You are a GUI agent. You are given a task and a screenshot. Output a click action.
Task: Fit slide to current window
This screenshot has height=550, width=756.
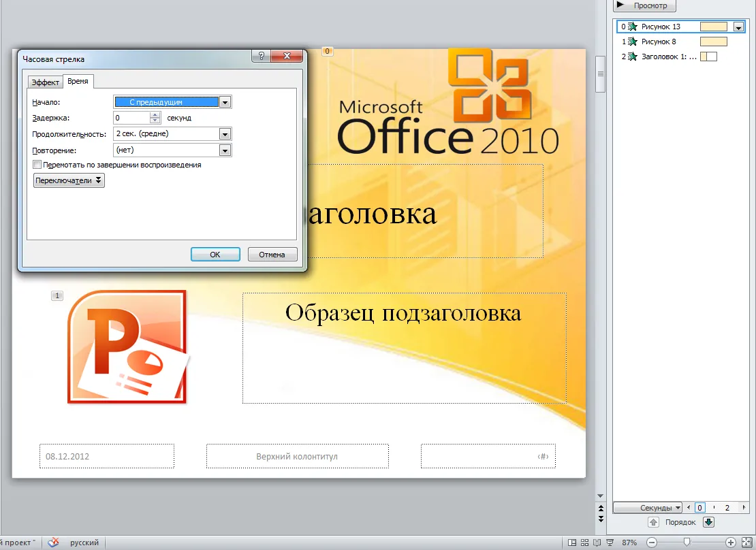tap(747, 543)
